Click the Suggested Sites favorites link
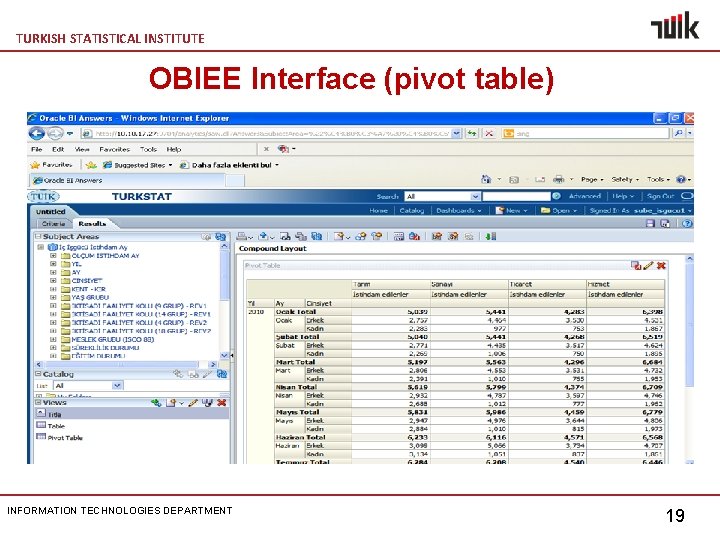720x540 pixels. pyautogui.click(x=138, y=165)
